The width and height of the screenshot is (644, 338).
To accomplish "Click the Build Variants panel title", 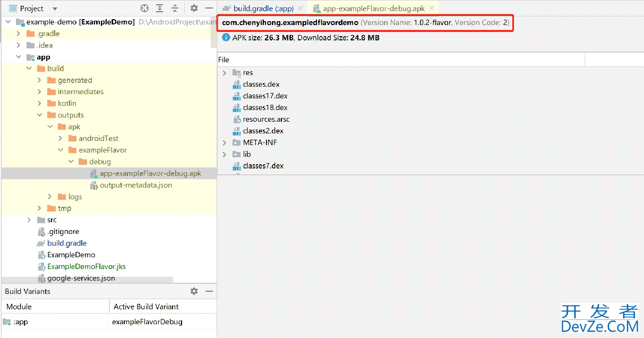I will click(28, 291).
